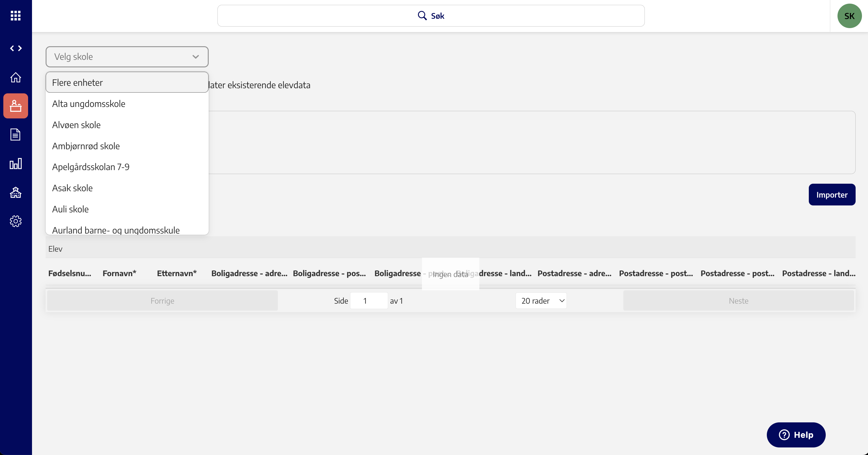
Task: Select the highlighted student import sidebar icon
Action: click(x=15, y=106)
